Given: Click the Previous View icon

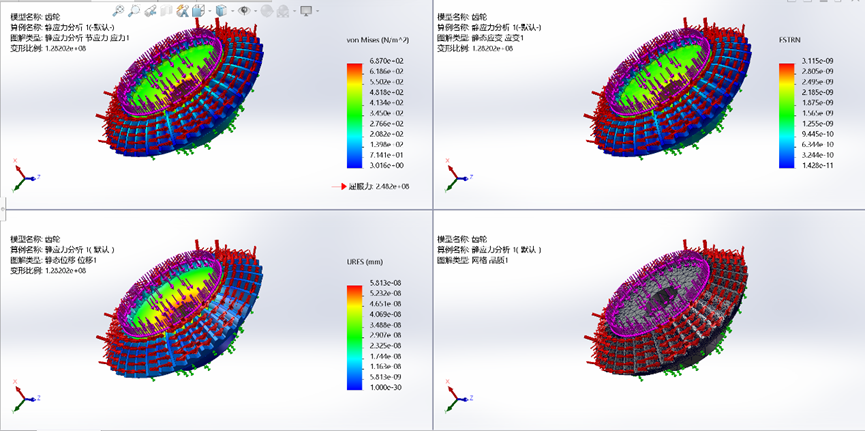Looking at the screenshot, I should point(151,11).
